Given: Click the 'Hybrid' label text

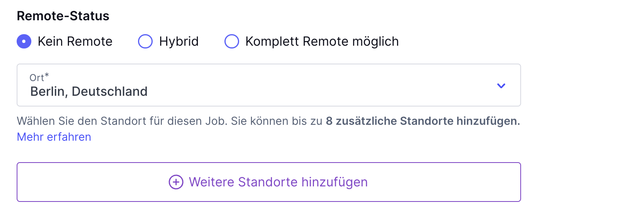Looking at the screenshot, I should pos(179,41).
